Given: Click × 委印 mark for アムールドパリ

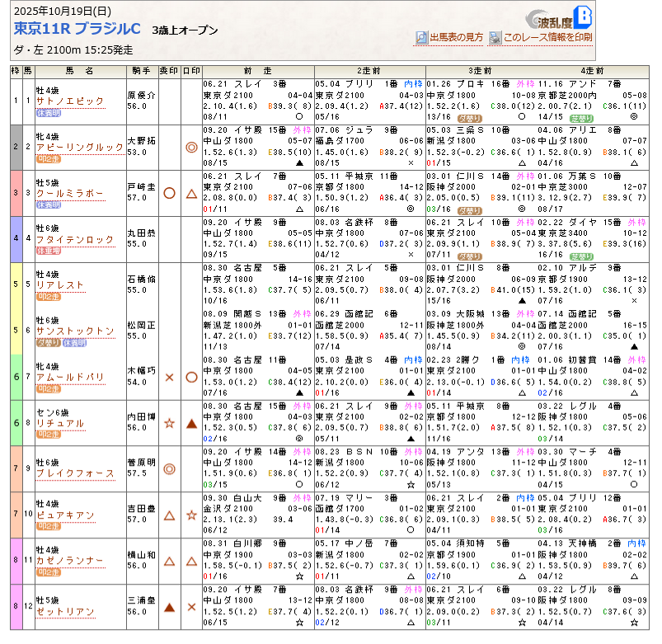Looking at the screenshot, I should click(x=169, y=378).
